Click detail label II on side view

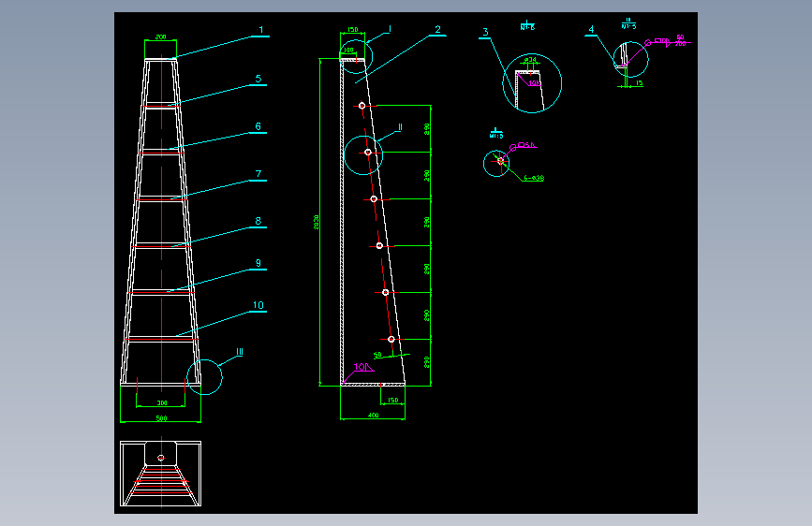click(x=400, y=127)
